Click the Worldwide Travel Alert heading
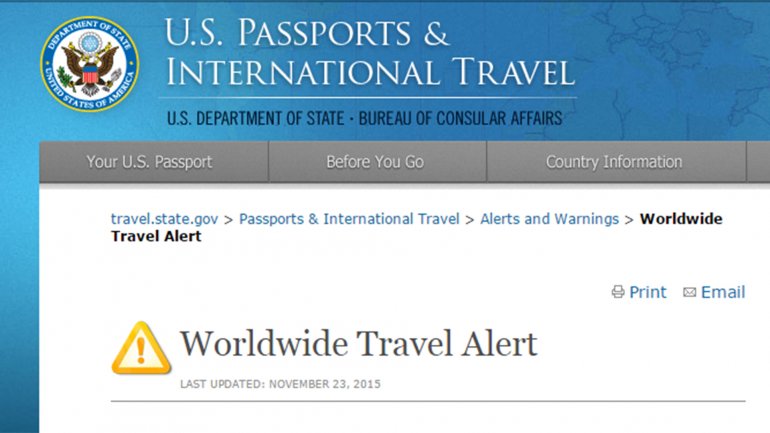Screen dimensions: 770x433 (x=358, y=343)
